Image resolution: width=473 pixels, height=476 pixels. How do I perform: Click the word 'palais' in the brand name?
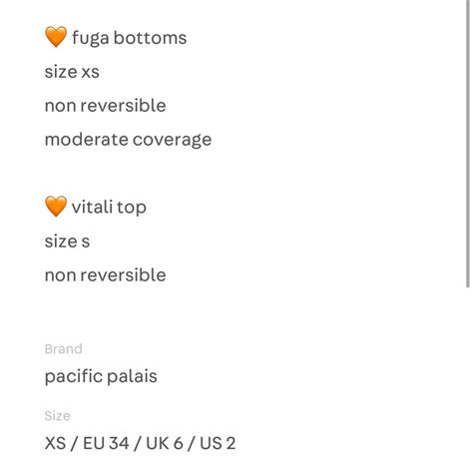[x=132, y=376]
